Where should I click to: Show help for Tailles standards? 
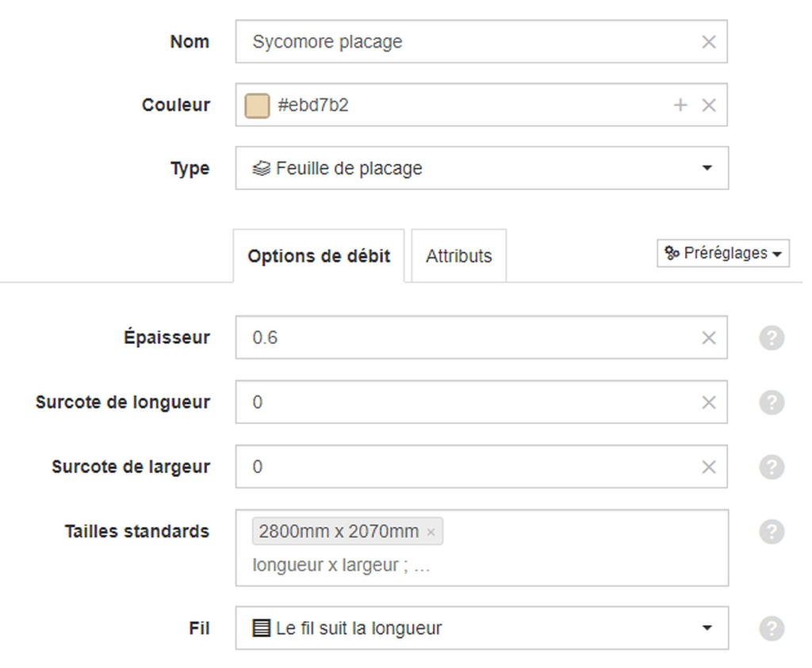772,532
